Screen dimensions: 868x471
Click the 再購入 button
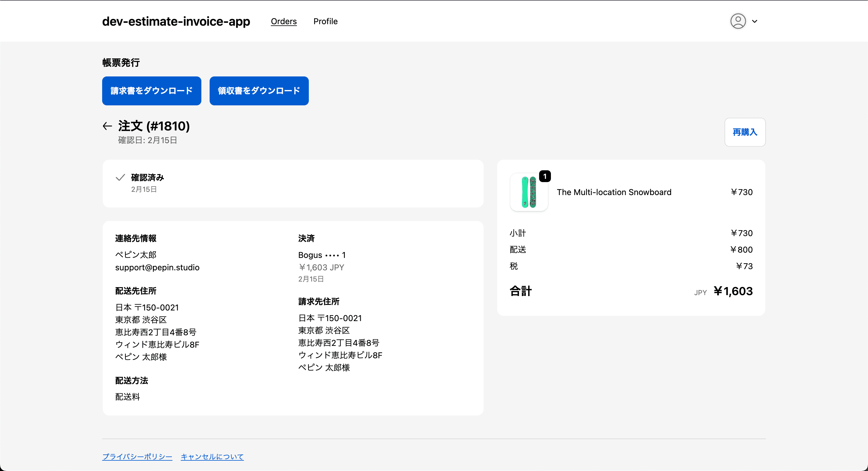(x=745, y=132)
